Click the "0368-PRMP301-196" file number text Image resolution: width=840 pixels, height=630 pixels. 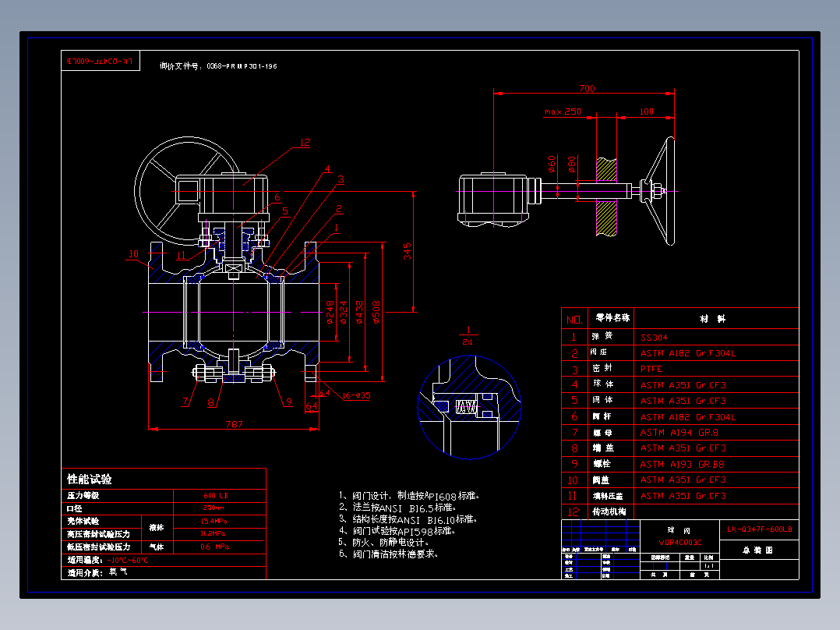242,66
